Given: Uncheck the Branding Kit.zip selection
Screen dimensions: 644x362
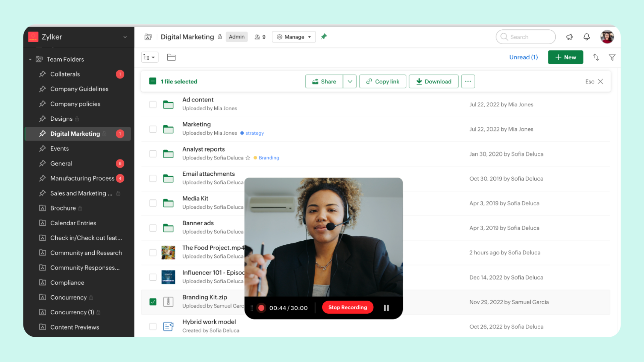Looking at the screenshot, I should coord(153,302).
